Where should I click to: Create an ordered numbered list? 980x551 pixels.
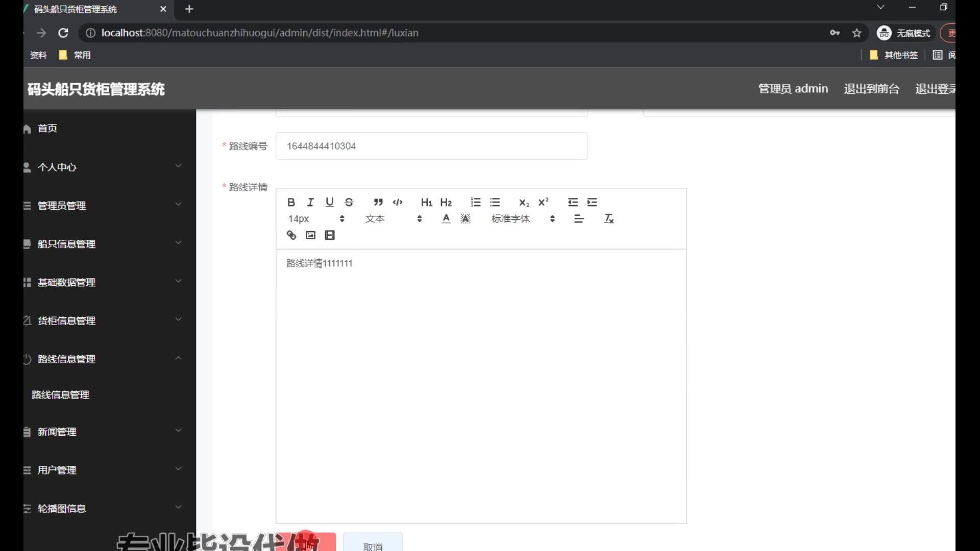coord(476,203)
